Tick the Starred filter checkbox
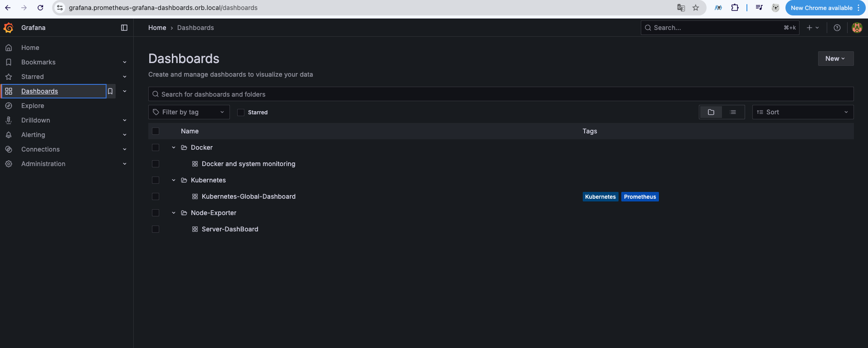 [x=241, y=113]
